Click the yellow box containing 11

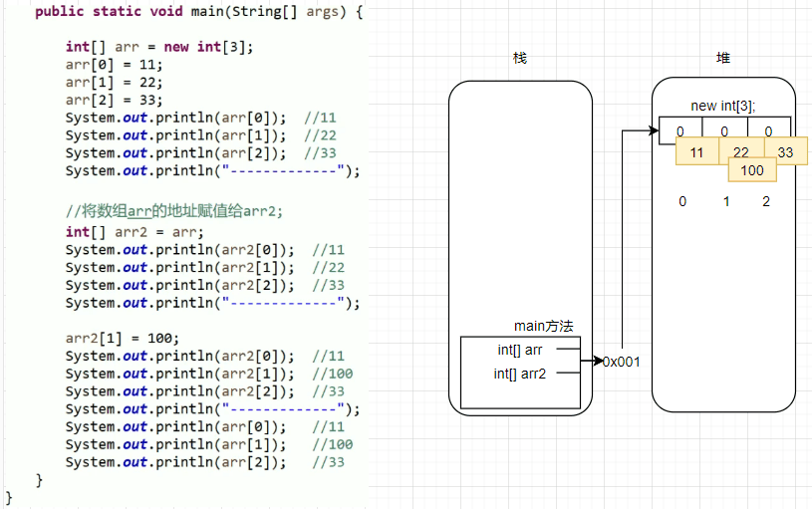point(697,152)
